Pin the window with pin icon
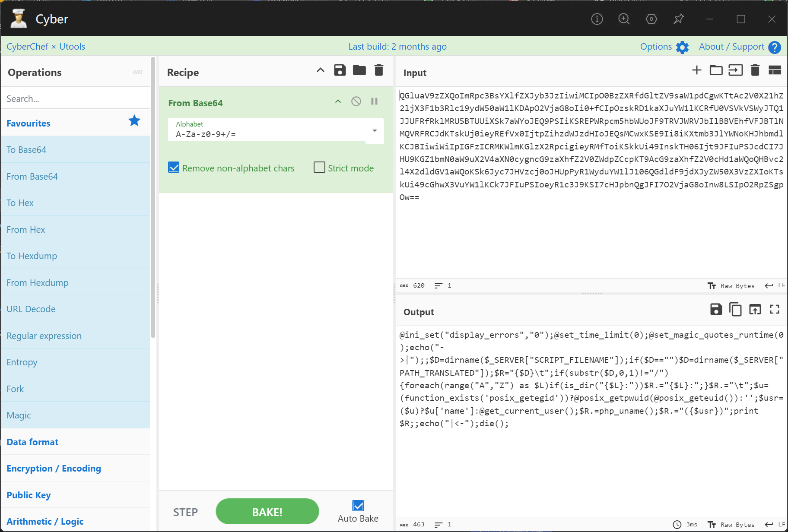788x532 pixels. (x=679, y=19)
